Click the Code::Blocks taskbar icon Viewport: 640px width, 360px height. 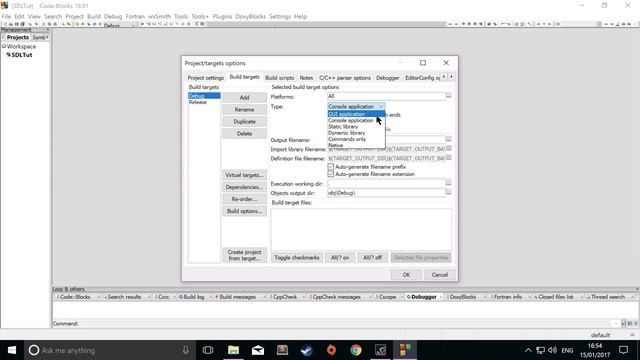[405, 350]
